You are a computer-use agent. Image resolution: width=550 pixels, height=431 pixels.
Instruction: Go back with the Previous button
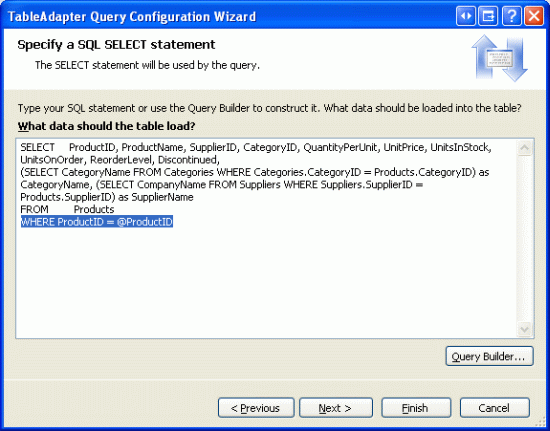coord(256,408)
